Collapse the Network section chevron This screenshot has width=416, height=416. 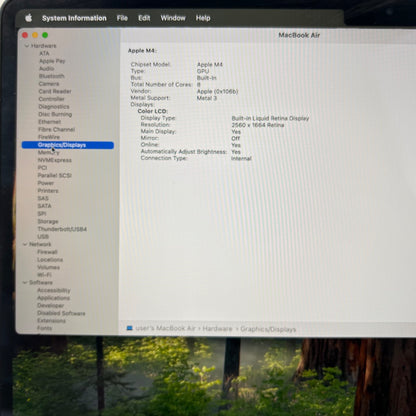click(25, 244)
